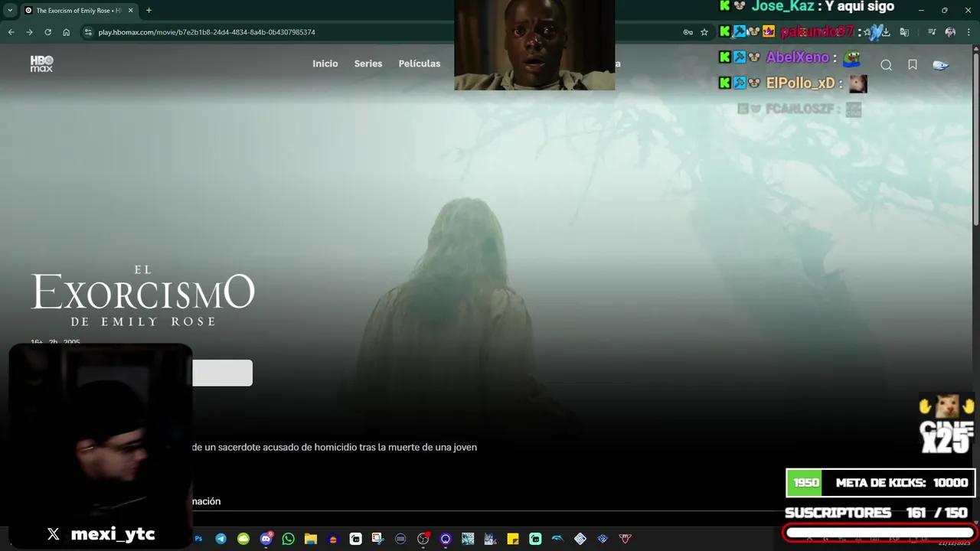Open File Explorer from the taskbar
Image resolution: width=980 pixels, height=551 pixels.
310,539
